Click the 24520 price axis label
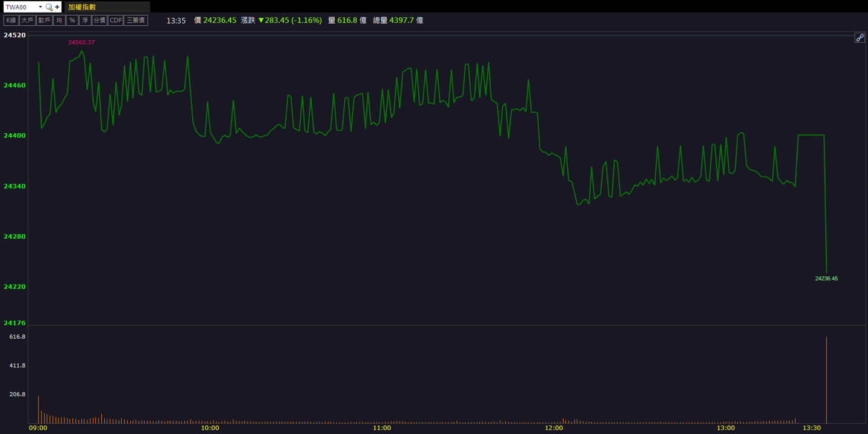This screenshot has width=868, height=434. [14, 35]
